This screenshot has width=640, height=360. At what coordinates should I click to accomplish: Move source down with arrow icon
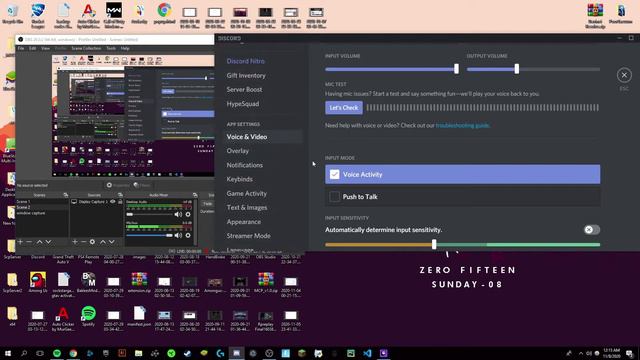click(x=111, y=242)
